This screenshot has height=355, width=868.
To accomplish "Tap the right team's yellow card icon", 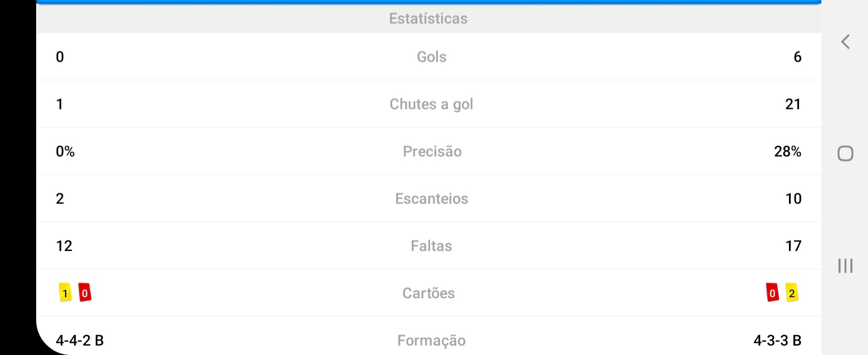I will point(792,293).
